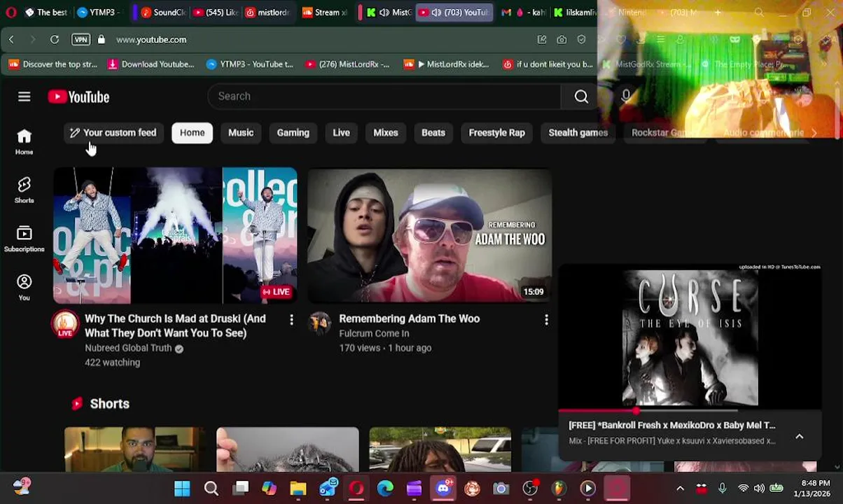Open the Outlook mail taskbar icon
Screen dimensions: 843x504
(327, 488)
